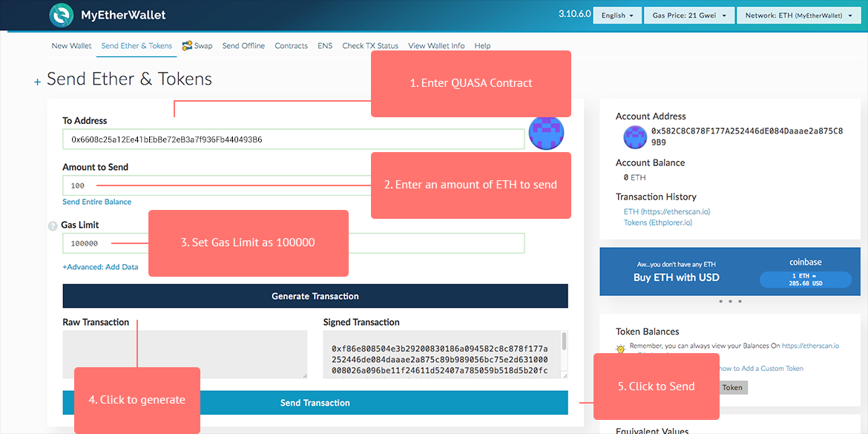Click the Account Address identicon
Image resolution: width=868 pixels, height=434 pixels.
[x=634, y=137]
